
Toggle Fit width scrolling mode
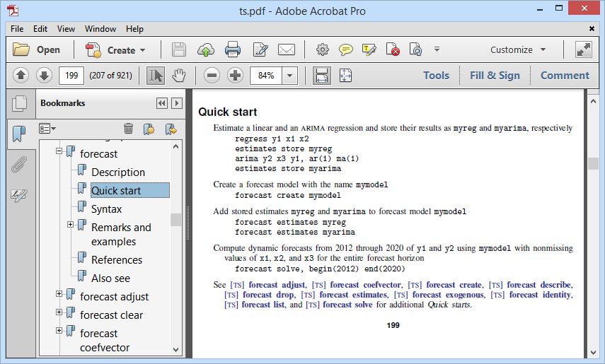pos(322,75)
